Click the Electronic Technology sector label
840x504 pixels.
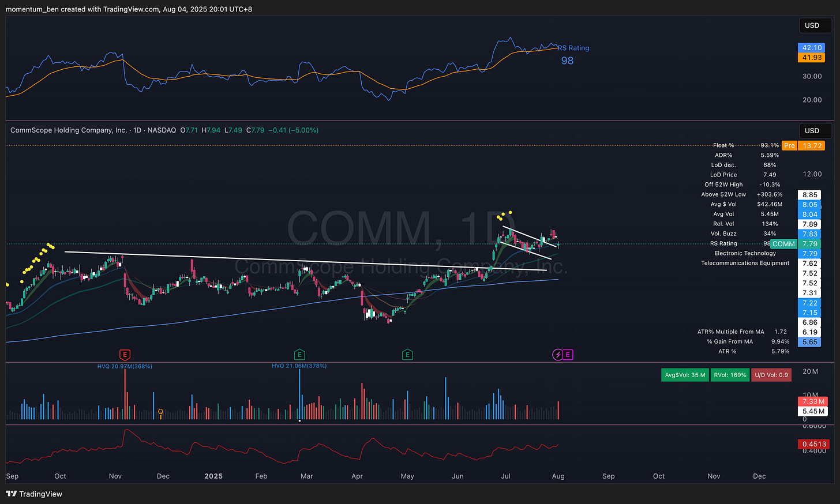click(x=745, y=253)
